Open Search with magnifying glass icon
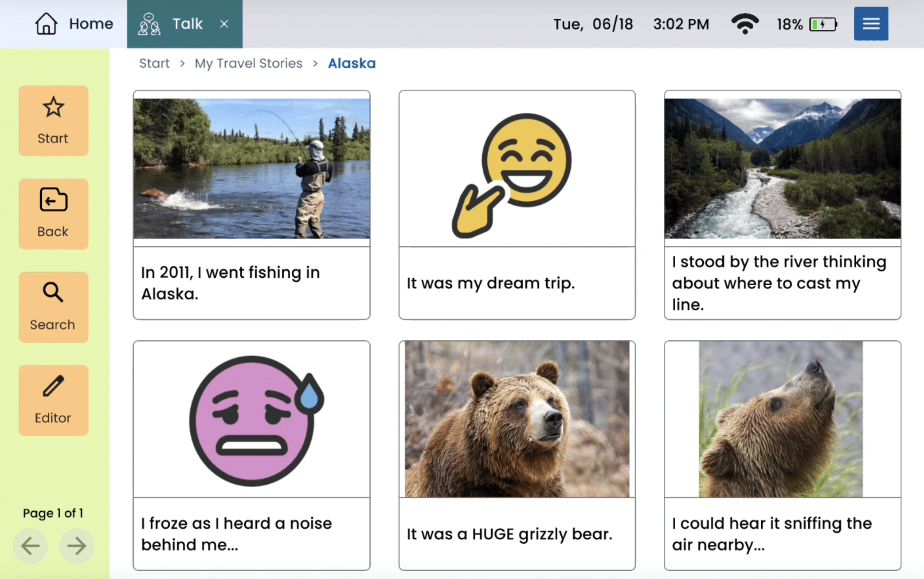 [x=53, y=307]
